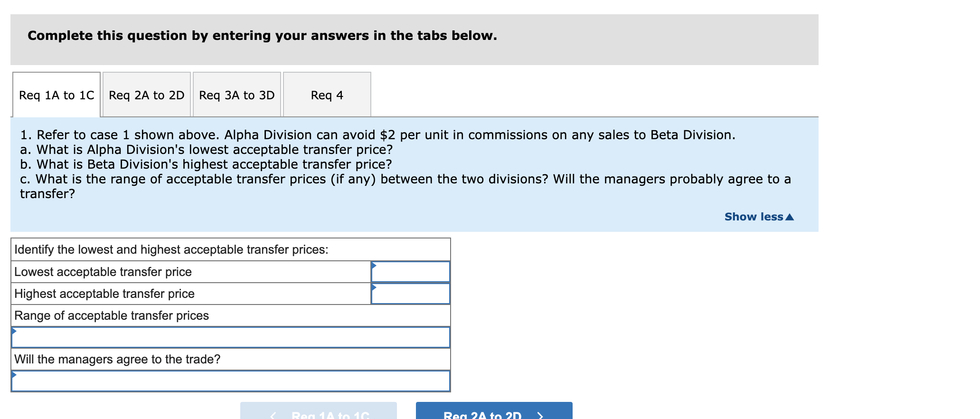Open the managers agree to trade dropdown
Image resolution: width=980 pixels, height=419 pixels.
[x=231, y=380]
